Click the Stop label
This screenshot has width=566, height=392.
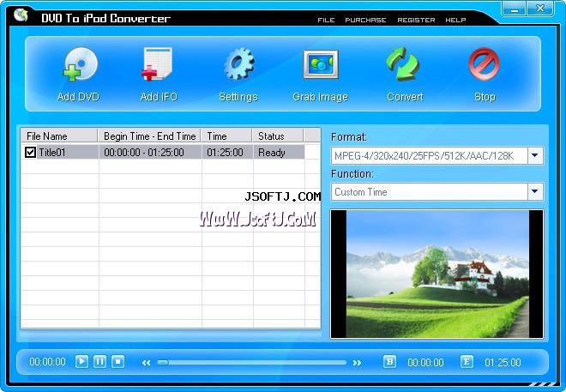(x=485, y=97)
